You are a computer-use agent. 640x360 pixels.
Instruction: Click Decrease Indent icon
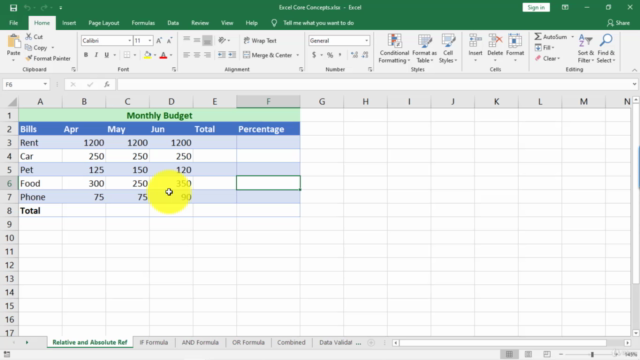coord(222,55)
